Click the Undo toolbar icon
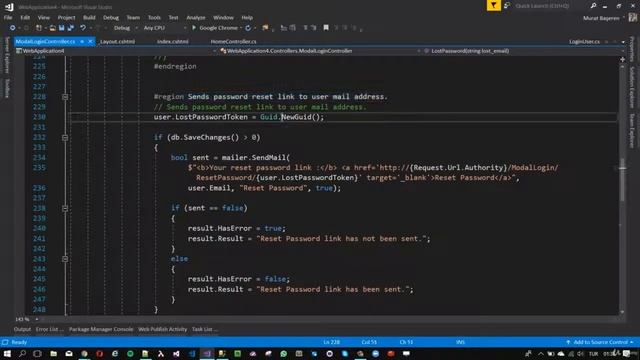640x360 pixels. click(83, 28)
